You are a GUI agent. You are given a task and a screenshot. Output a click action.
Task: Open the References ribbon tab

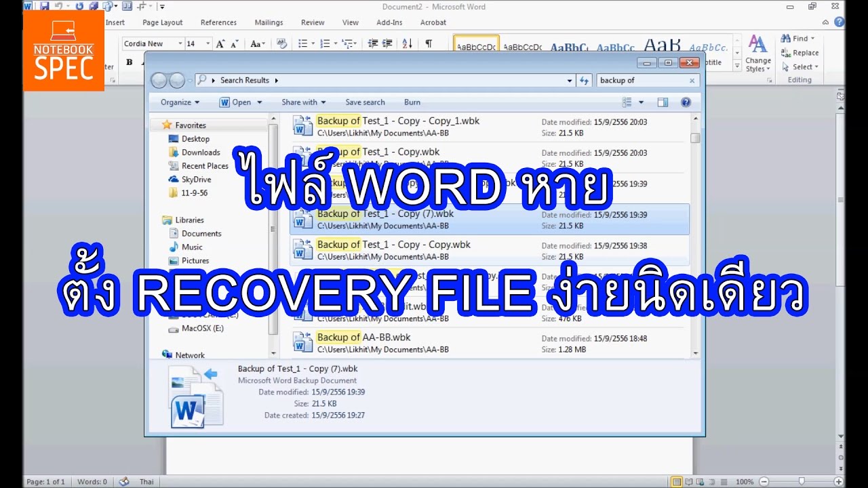click(218, 22)
